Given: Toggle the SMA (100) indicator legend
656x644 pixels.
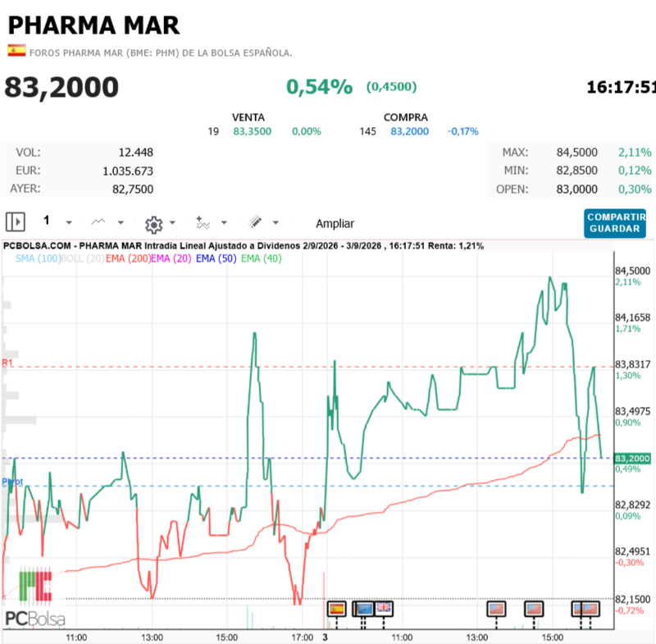Looking at the screenshot, I should (38, 258).
